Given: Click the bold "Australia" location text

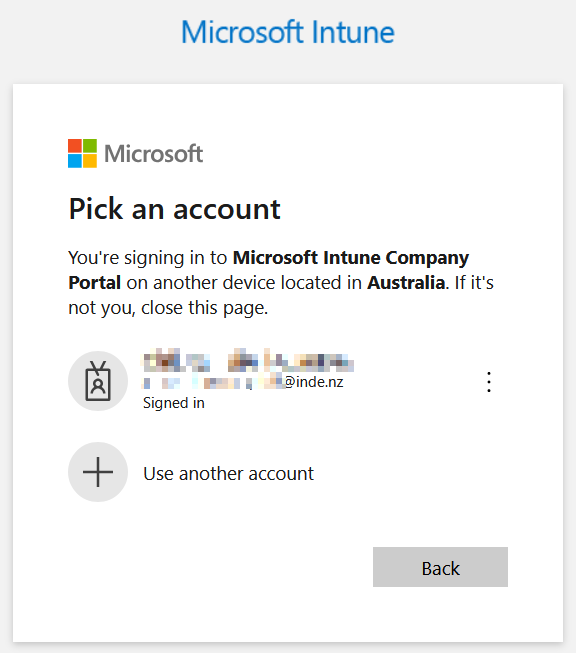Looking at the screenshot, I should pyautogui.click(x=406, y=283).
